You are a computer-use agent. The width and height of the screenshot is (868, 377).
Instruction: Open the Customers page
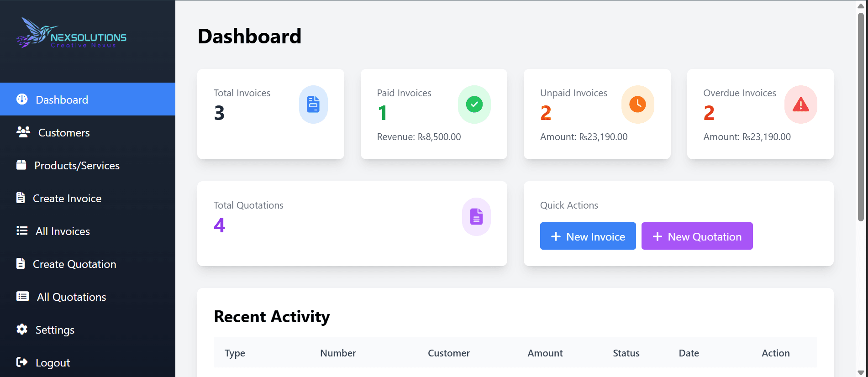pos(88,132)
